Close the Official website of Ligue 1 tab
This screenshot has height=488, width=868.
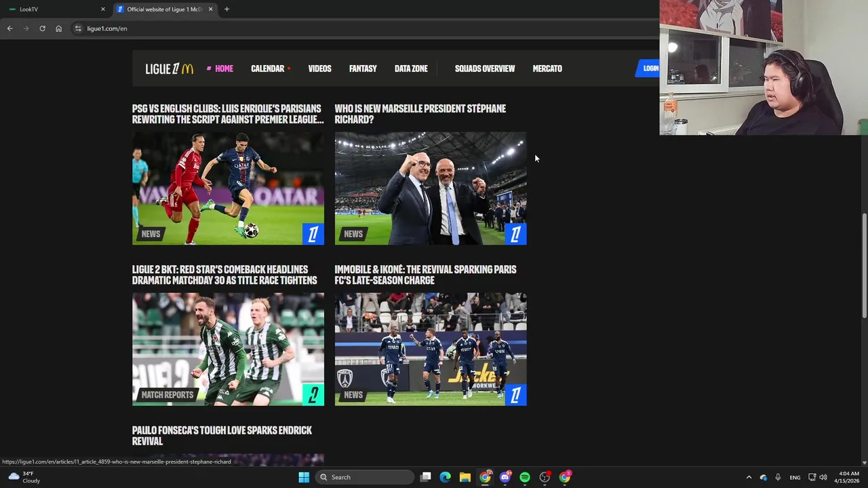(210, 9)
